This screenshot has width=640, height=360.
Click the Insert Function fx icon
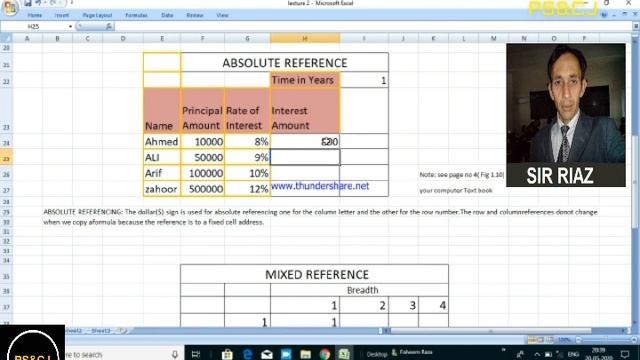tap(109, 27)
